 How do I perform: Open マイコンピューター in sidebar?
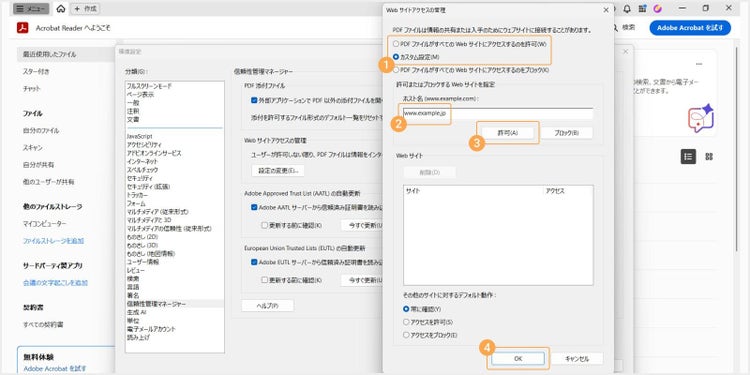tap(44, 224)
